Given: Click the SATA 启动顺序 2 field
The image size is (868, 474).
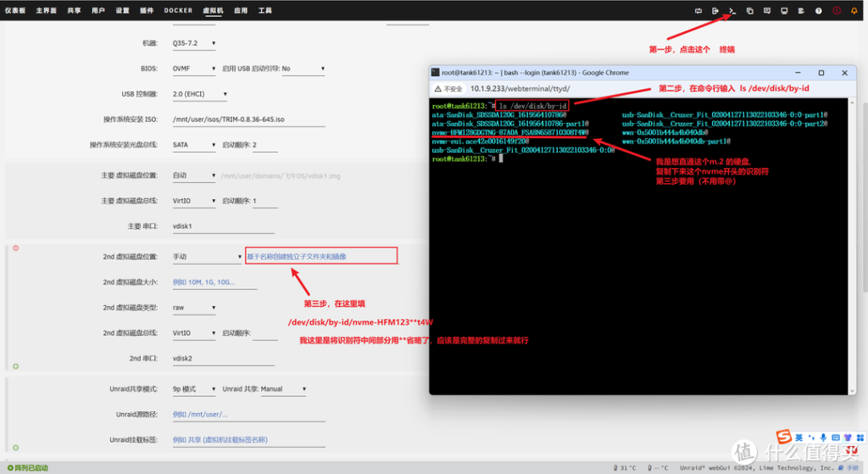Looking at the screenshot, I should click(x=265, y=145).
